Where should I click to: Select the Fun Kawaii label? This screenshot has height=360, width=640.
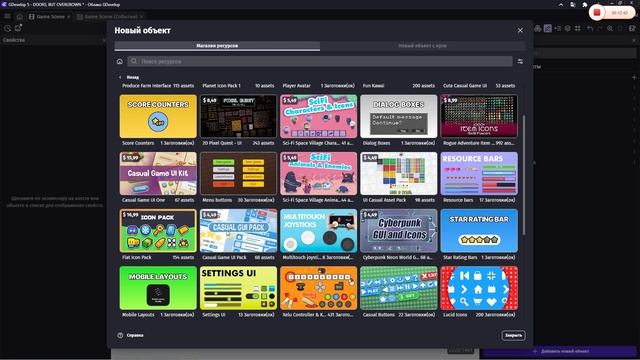pos(373,86)
